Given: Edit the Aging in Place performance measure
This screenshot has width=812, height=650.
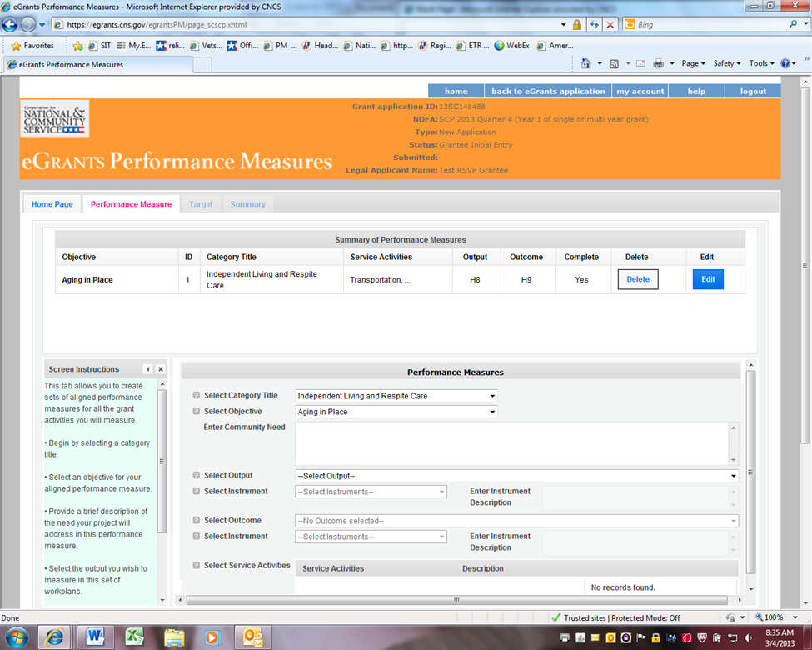Looking at the screenshot, I should (708, 279).
